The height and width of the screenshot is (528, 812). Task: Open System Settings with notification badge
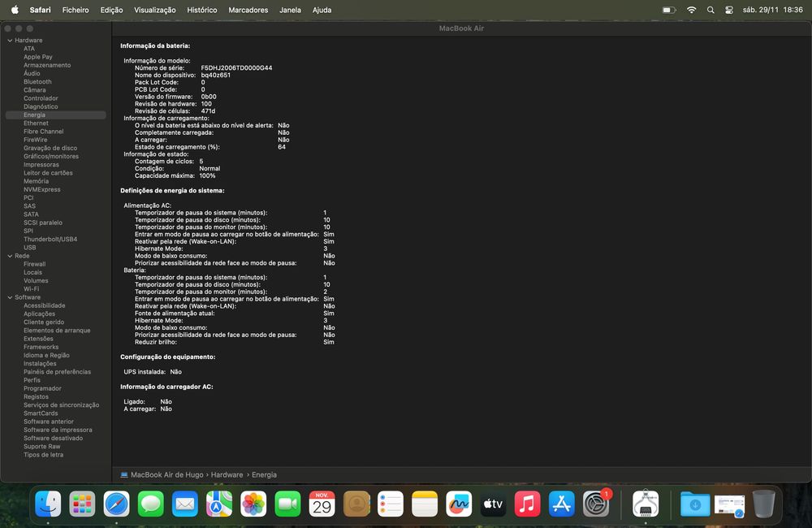pyautogui.click(x=596, y=504)
